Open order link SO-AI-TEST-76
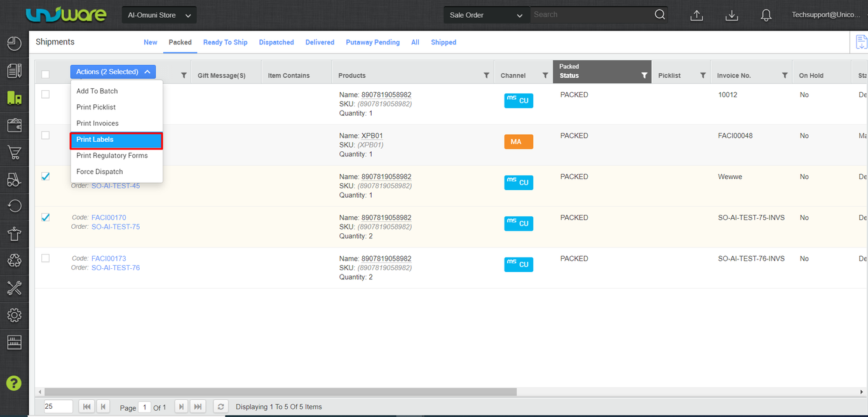The height and width of the screenshot is (417, 868). coord(116,268)
